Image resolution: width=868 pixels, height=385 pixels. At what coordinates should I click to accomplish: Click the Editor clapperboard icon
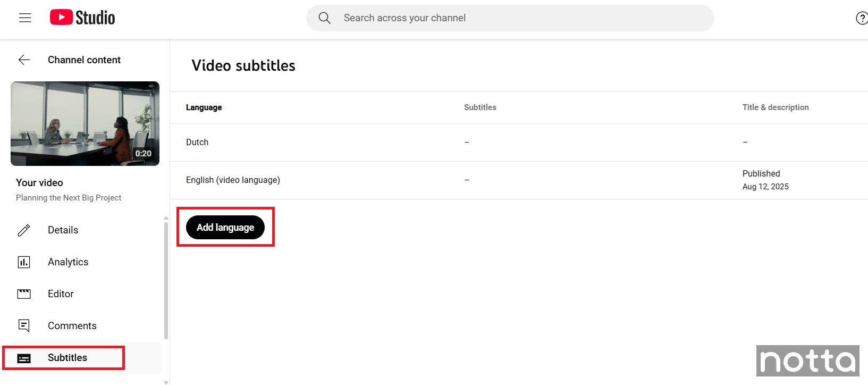24,294
